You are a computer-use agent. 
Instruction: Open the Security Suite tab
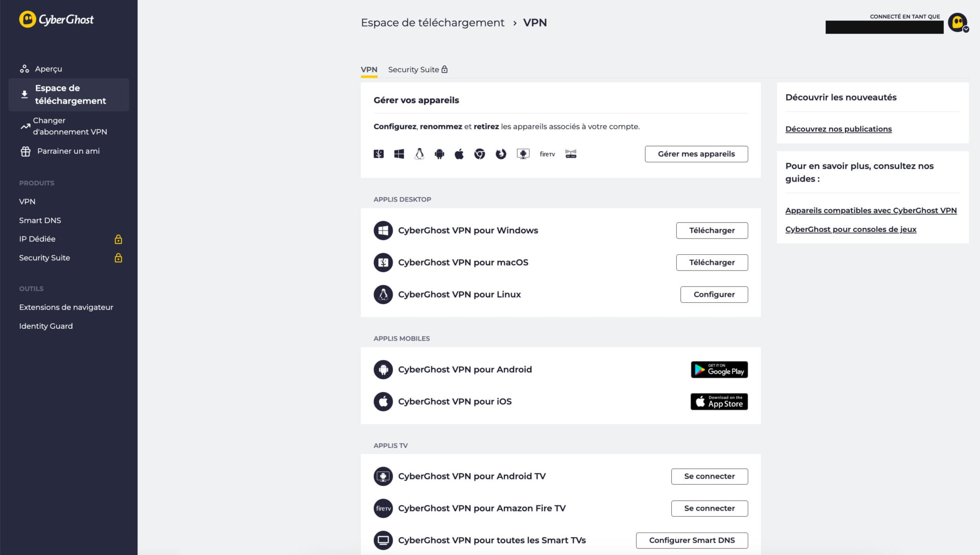(413, 69)
